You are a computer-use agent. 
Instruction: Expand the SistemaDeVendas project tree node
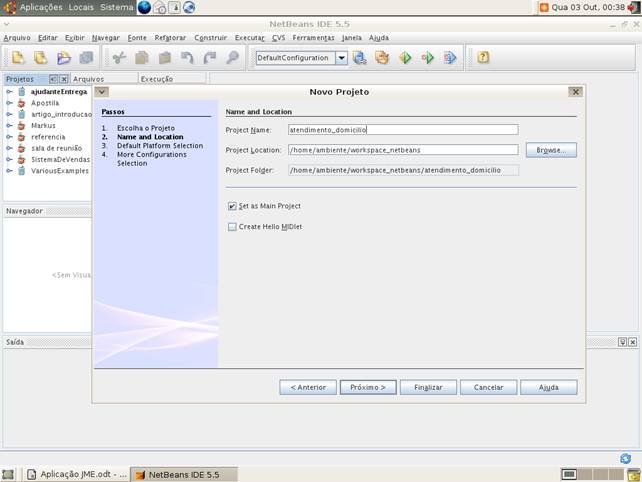9,159
